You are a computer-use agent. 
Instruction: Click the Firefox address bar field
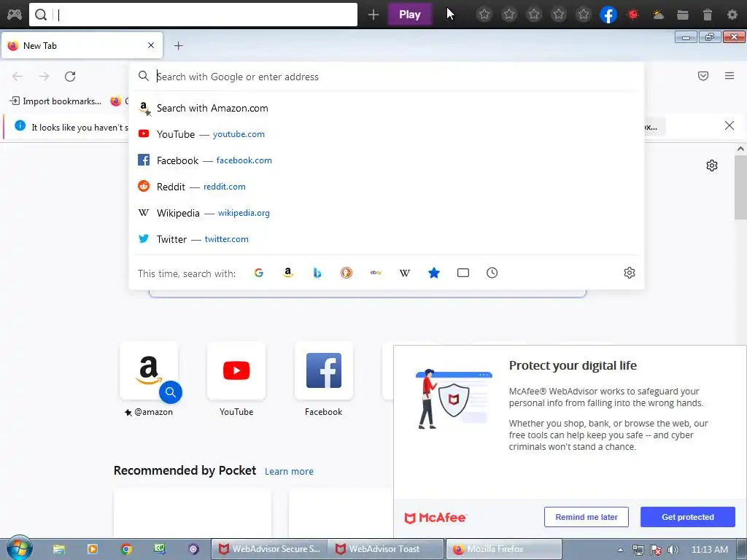386,77
